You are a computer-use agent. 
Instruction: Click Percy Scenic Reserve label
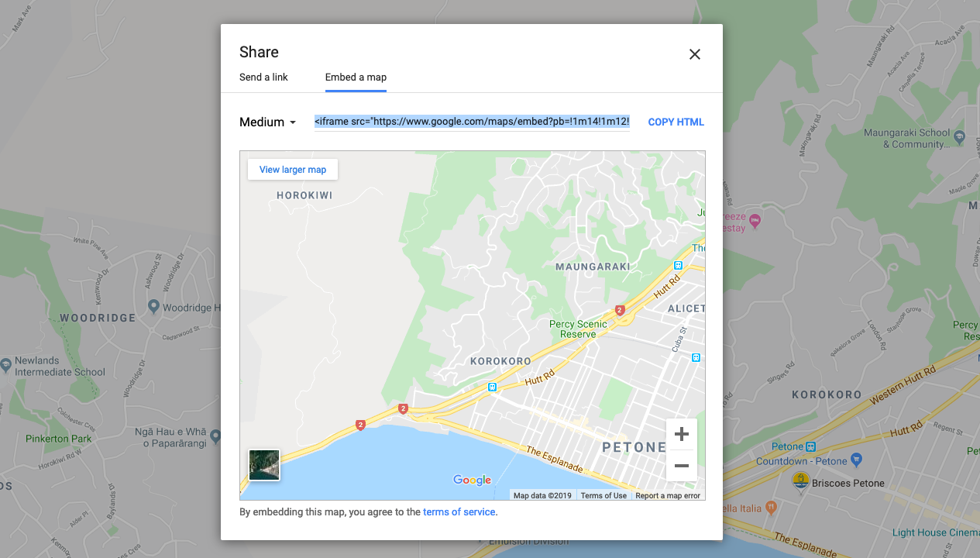tap(578, 329)
